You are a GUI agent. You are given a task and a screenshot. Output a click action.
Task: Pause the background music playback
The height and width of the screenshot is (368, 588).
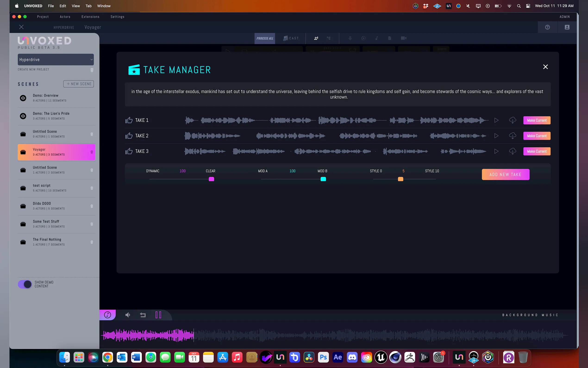point(158,315)
